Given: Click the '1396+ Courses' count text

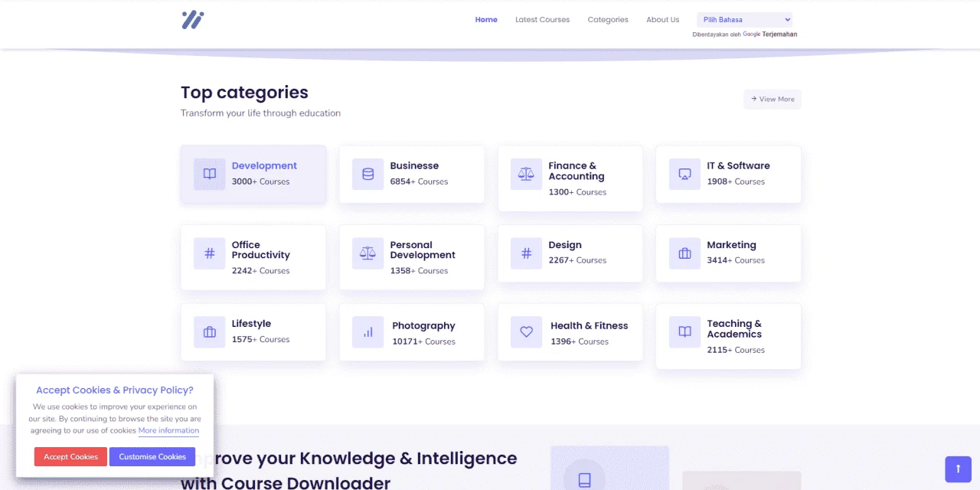Looking at the screenshot, I should click(x=580, y=342).
